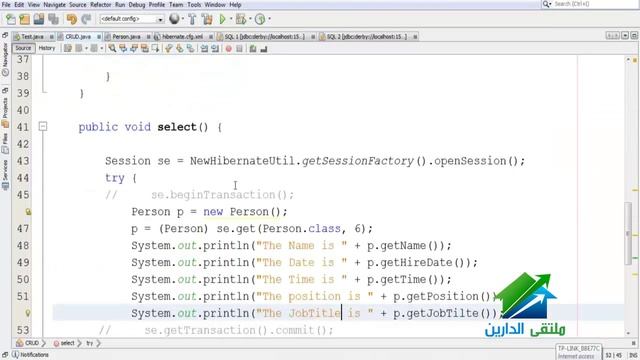Click the Redo icon
The width and height of the screenshot is (640, 360).
(86, 19)
